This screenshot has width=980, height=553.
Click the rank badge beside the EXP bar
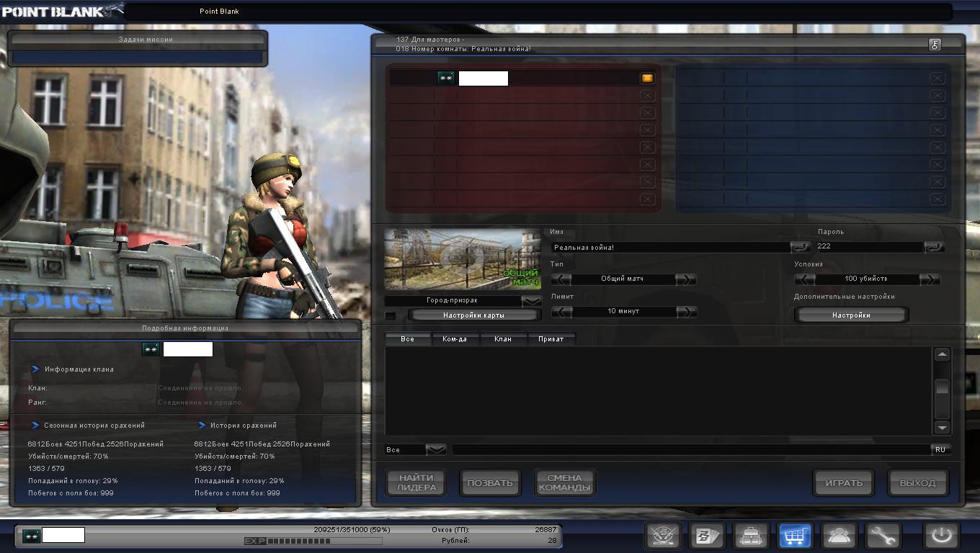click(x=31, y=536)
